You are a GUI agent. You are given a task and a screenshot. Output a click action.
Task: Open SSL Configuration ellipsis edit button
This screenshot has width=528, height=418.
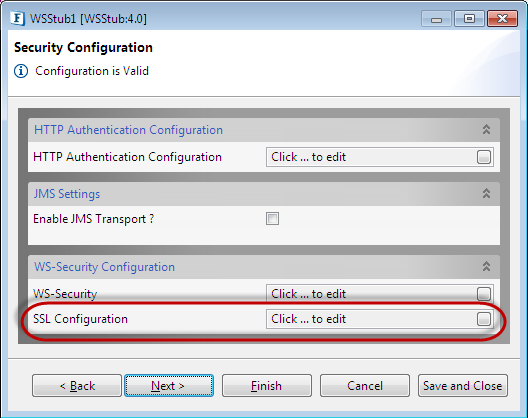(x=484, y=319)
